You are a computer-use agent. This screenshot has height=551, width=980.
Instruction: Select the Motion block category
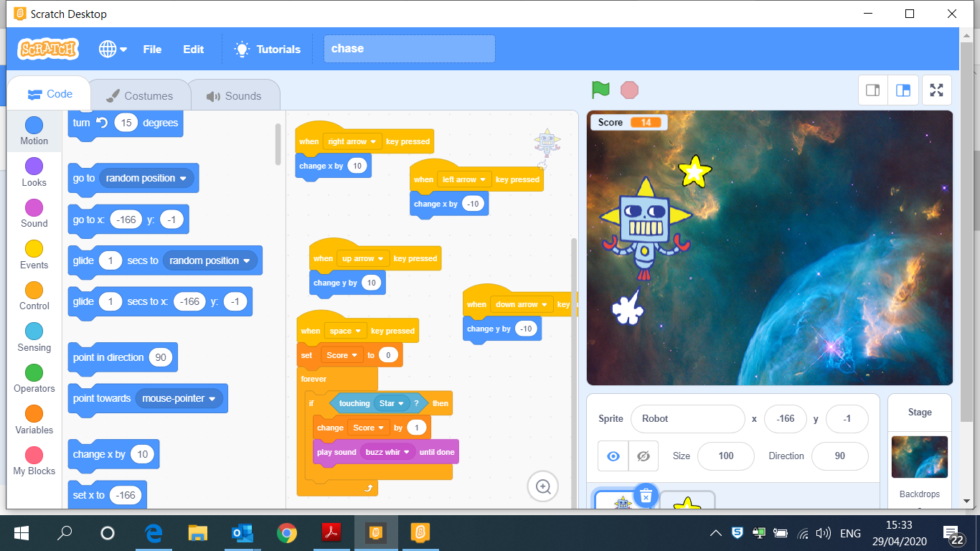pos(34,131)
